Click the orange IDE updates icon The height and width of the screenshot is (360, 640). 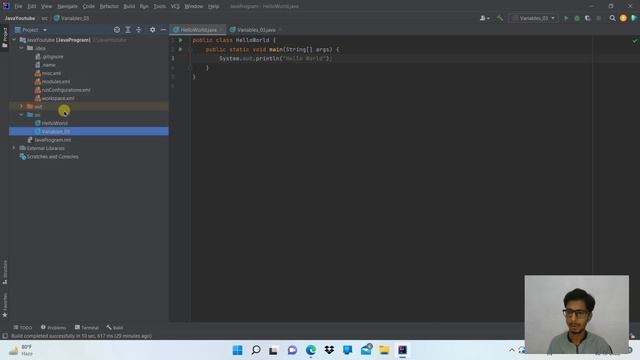623,18
